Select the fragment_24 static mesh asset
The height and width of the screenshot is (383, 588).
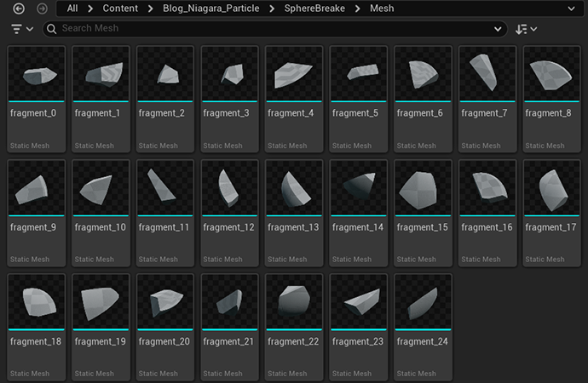pos(423,303)
